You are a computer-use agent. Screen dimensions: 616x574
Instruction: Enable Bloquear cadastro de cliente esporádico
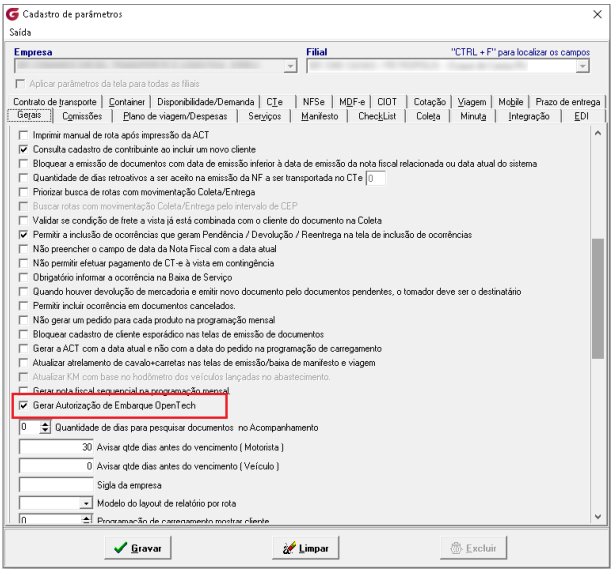click(24, 334)
